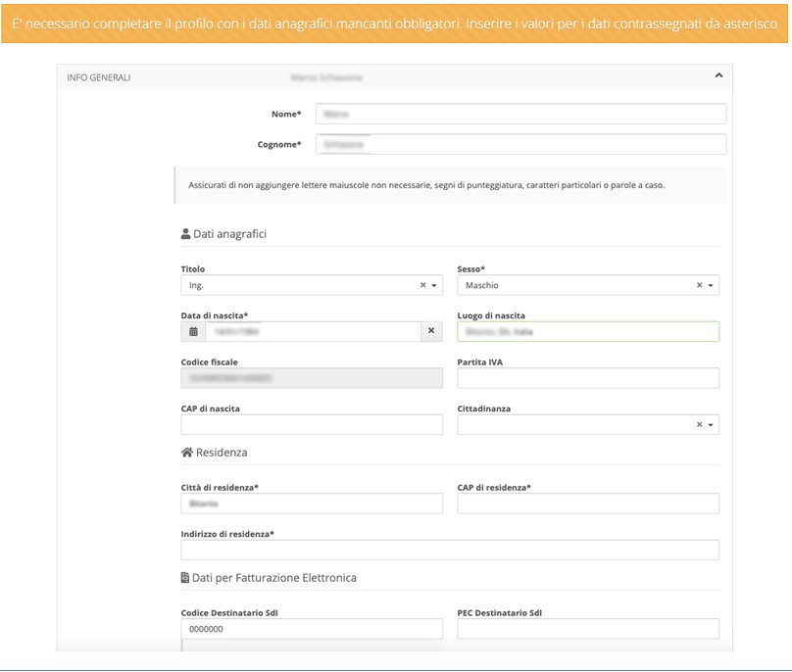Clear the Titolo selection with the x
The height and width of the screenshot is (672, 792).
pos(423,285)
